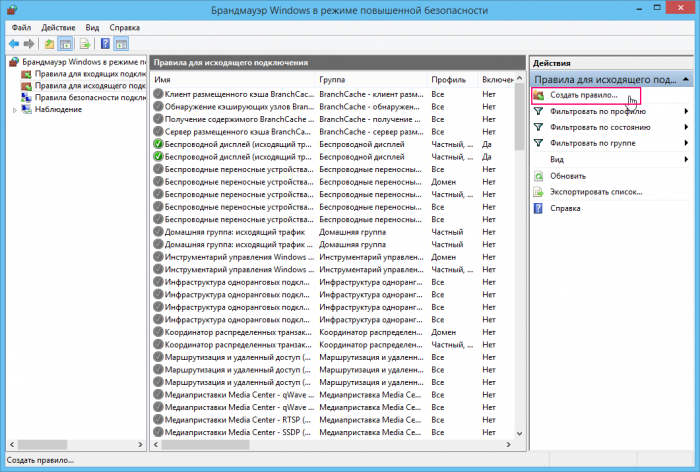Toggle the console tree toolbar icon
The height and width of the screenshot is (472, 700).
66,44
